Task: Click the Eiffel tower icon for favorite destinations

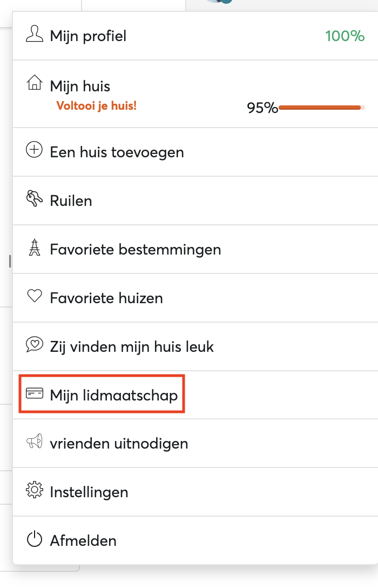Action: pyautogui.click(x=35, y=247)
